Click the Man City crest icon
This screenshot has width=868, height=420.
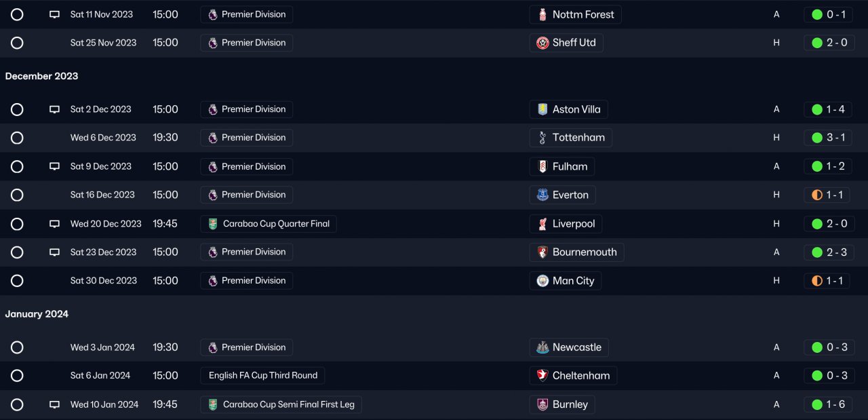click(x=542, y=281)
